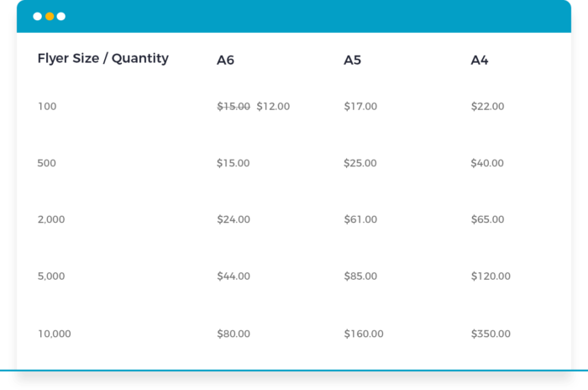Viewport: 588px width, 390px height.
Task: Select the A6 column header
Action: click(225, 60)
